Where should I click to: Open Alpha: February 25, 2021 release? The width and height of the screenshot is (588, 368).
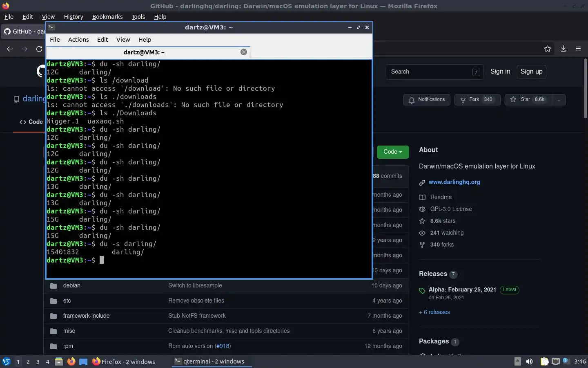point(462,289)
